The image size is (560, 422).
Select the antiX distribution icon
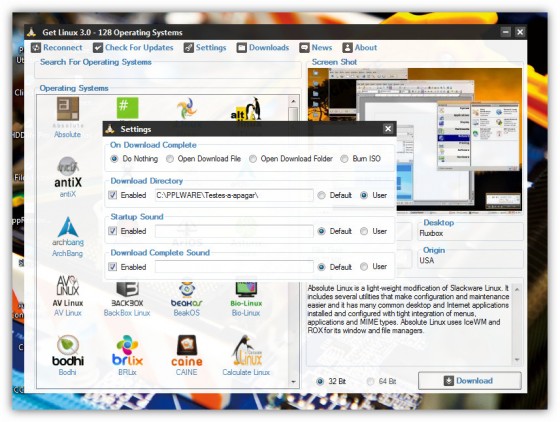coord(68,172)
